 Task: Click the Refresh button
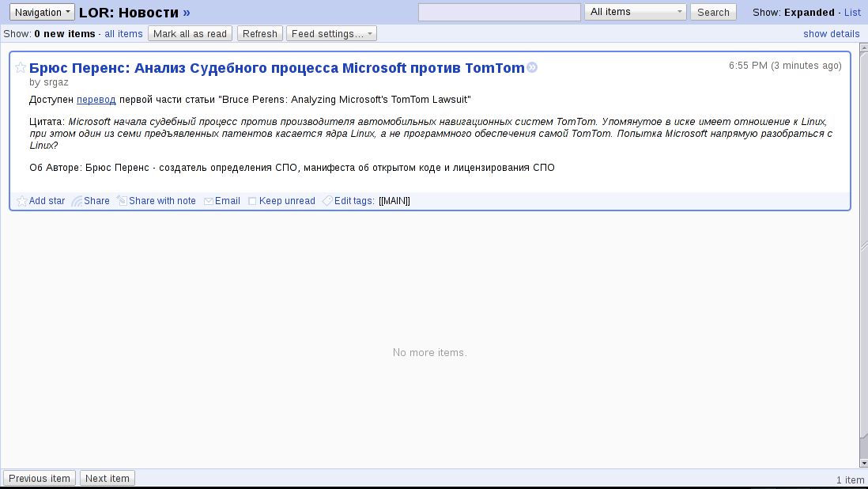(260, 34)
